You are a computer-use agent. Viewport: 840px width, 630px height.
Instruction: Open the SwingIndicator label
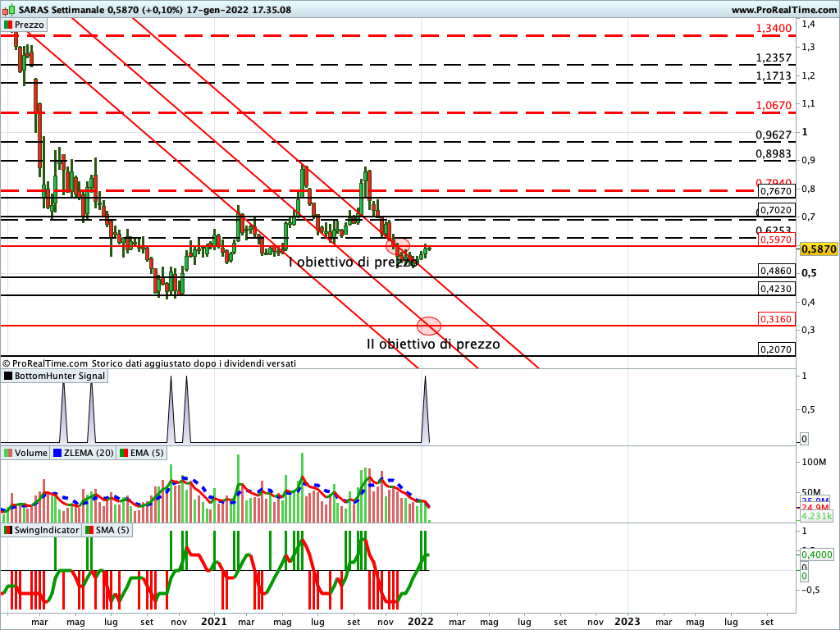pyautogui.click(x=47, y=530)
